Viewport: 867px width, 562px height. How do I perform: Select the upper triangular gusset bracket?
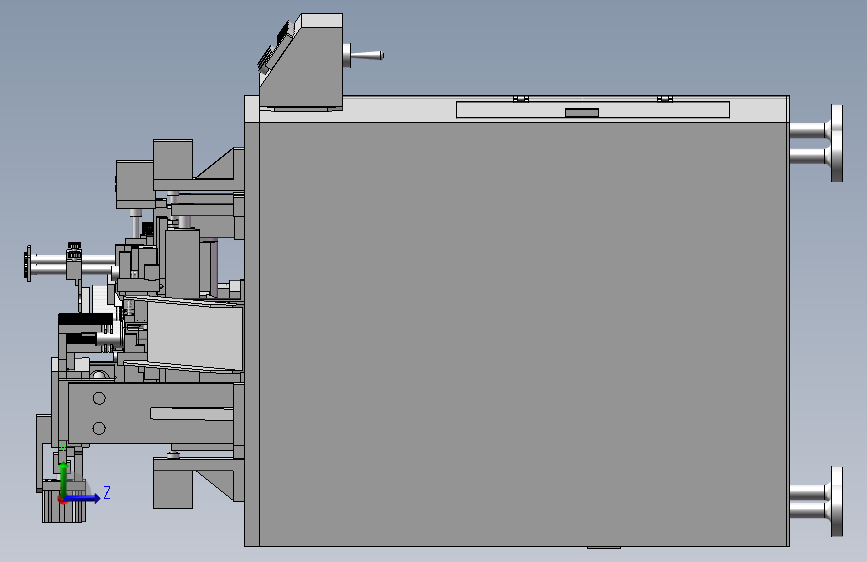coord(220,164)
